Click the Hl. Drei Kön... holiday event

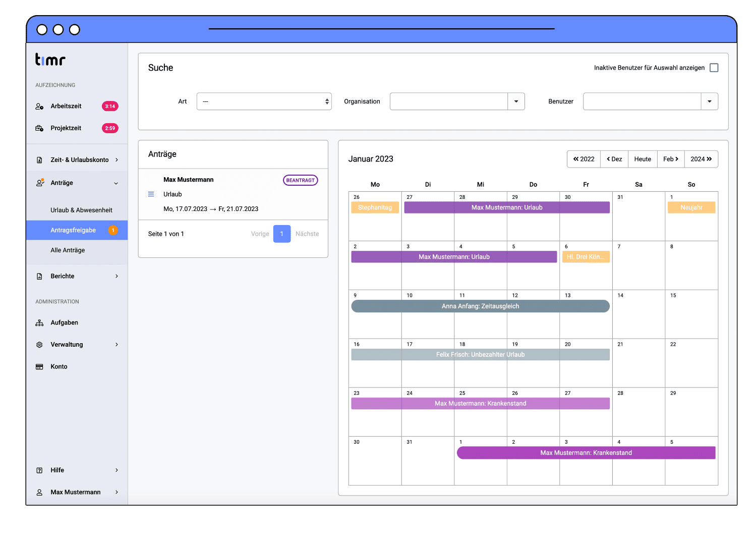[x=586, y=257]
